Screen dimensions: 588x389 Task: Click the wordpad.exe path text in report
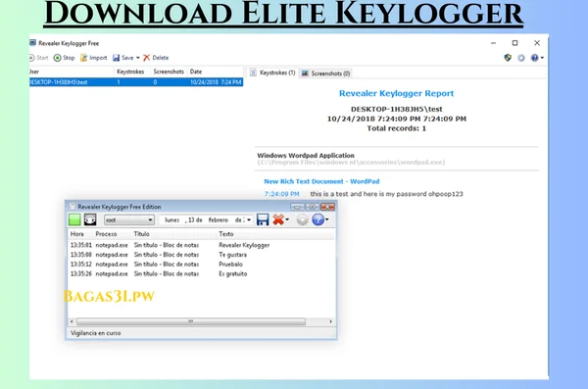click(x=351, y=163)
